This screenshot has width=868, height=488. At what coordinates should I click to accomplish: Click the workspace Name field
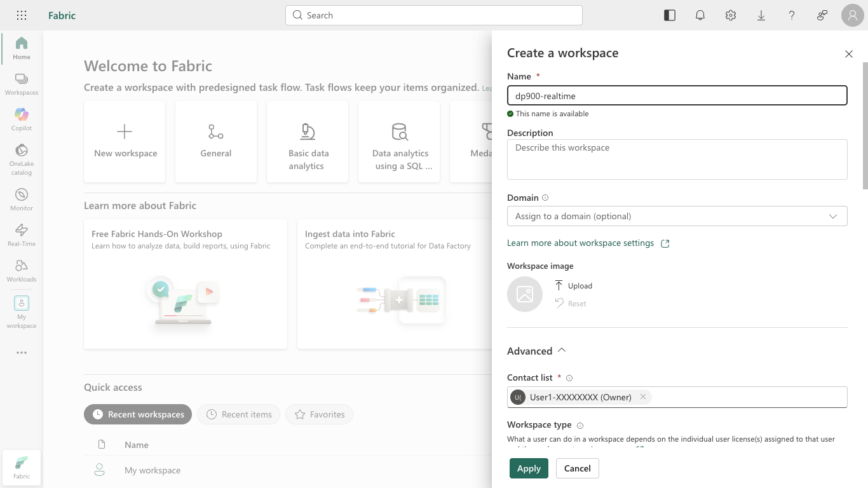pos(677,95)
